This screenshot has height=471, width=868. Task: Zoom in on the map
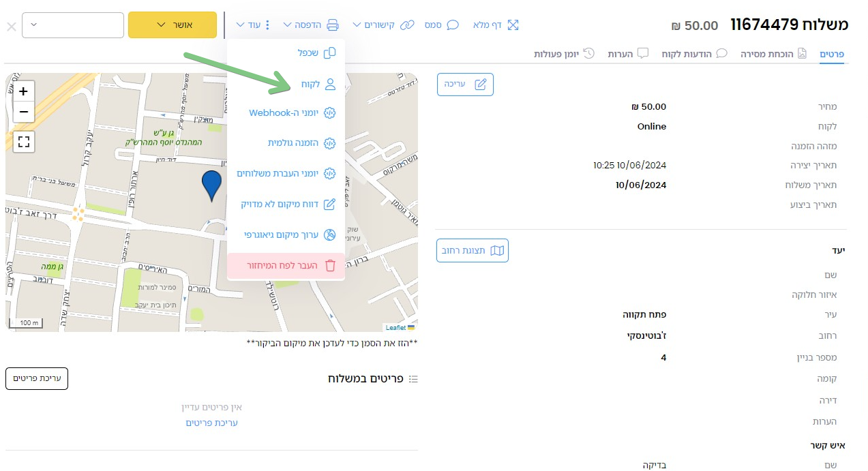pyautogui.click(x=24, y=91)
